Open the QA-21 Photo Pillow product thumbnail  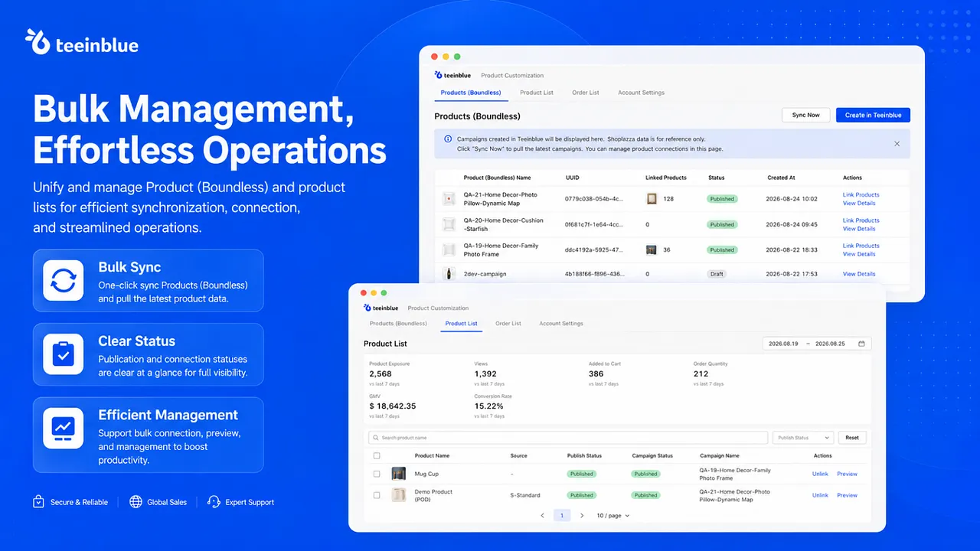(x=449, y=199)
